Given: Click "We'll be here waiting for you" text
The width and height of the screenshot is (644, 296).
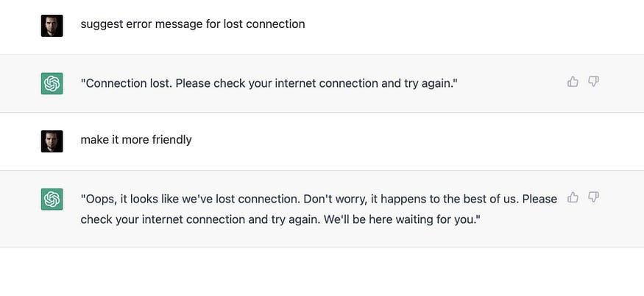Looking at the screenshot, I should [x=399, y=219].
